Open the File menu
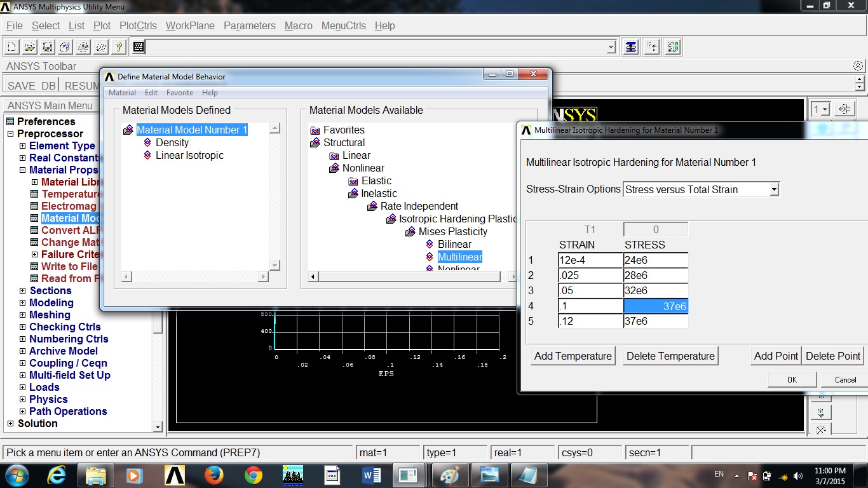Screen dimensions: 868x488 coord(14,25)
